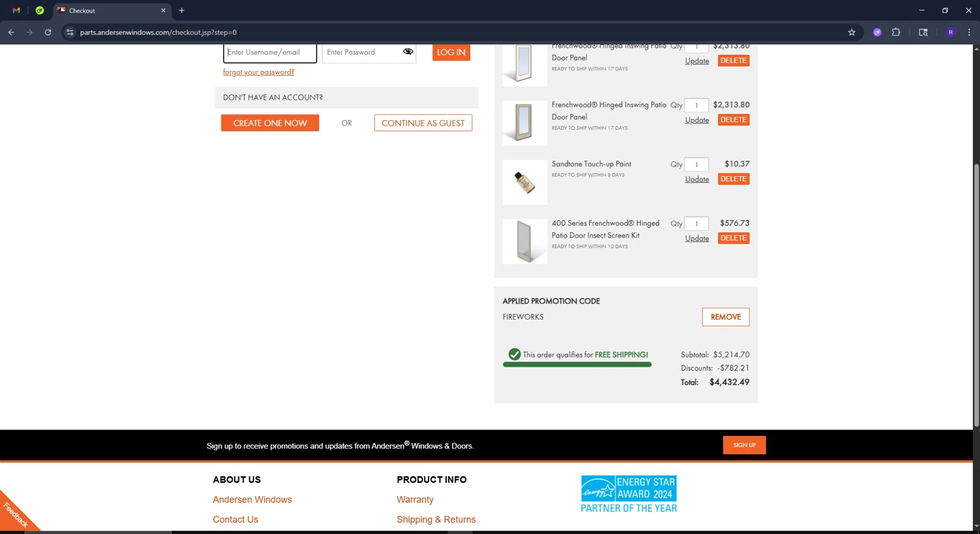Open the thumbnail beside the fully visible Patio Door Panel title
The width and height of the screenshot is (980, 534).
[525, 123]
